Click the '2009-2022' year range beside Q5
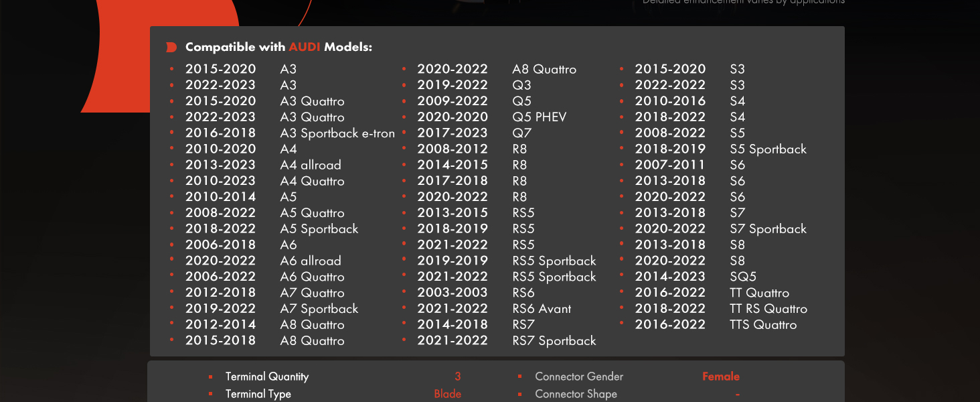Image resolution: width=980 pixels, height=402 pixels. 453,101
